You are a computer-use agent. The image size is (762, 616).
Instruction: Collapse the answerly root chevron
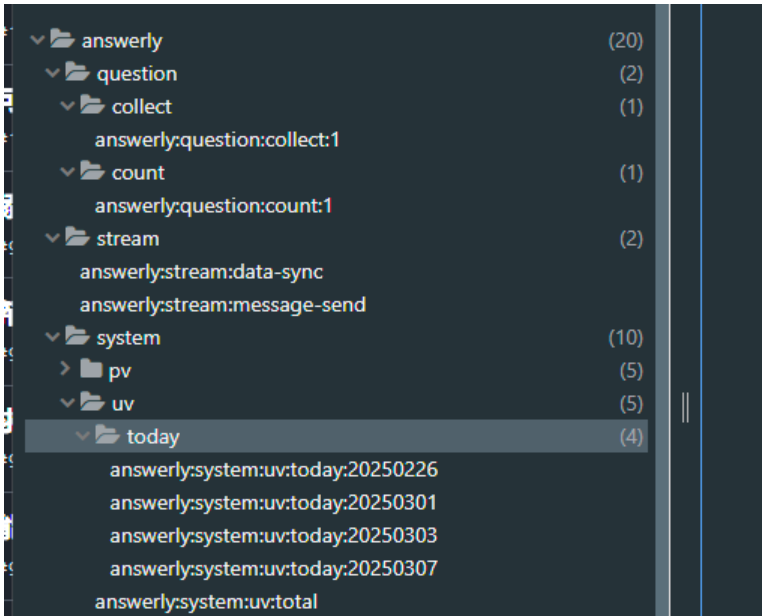coord(38,41)
